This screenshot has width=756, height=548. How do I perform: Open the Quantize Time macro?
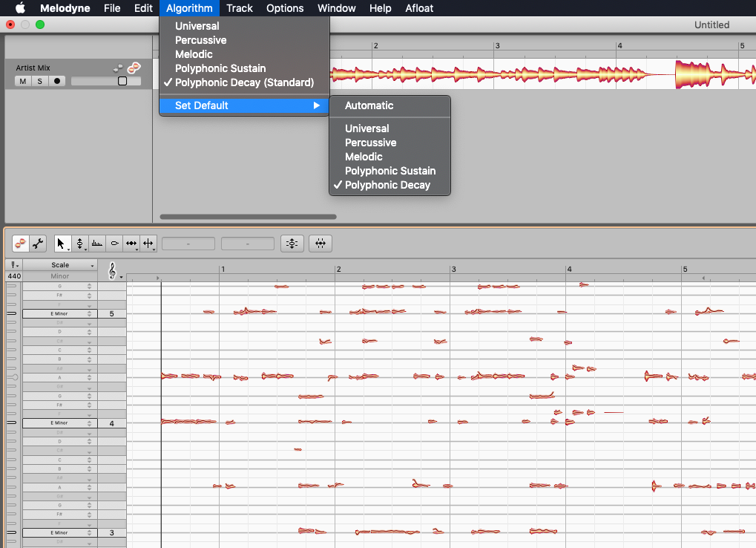(321, 244)
